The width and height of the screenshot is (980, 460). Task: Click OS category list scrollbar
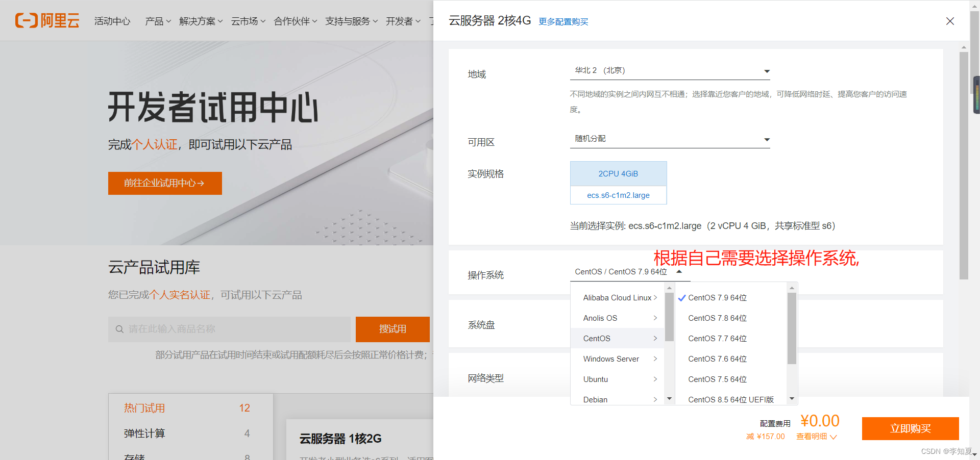[x=669, y=316]
